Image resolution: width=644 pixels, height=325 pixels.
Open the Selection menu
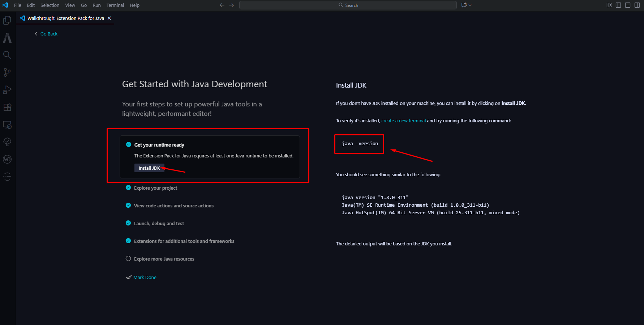(50, 5)
